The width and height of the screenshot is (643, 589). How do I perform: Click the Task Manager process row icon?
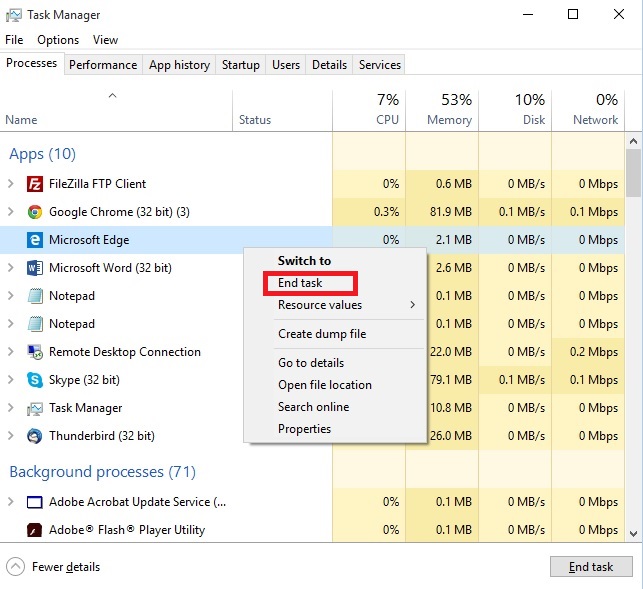pyautogui.click(x=35, y=408)
